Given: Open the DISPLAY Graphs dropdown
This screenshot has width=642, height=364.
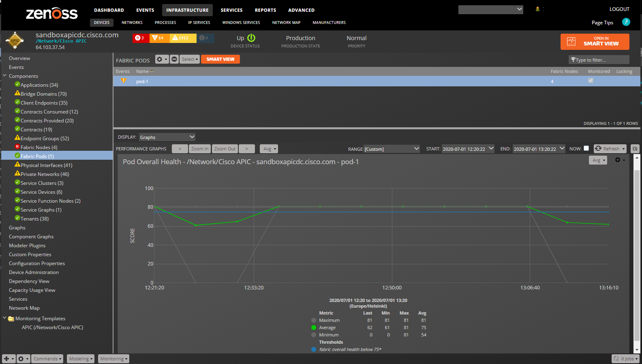Looking at the screenshot, I should tap(167, 137).
